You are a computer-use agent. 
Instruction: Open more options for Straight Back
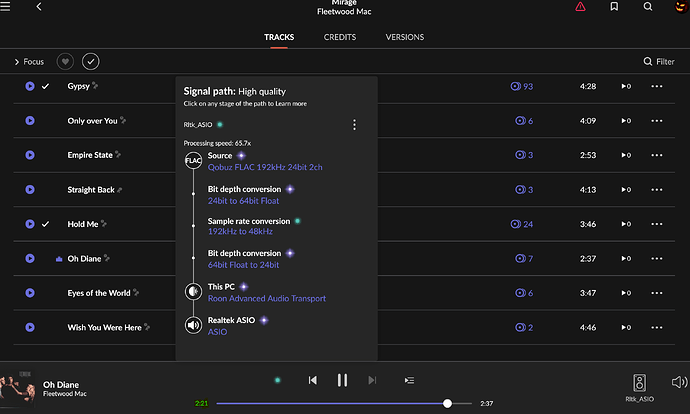pos(657,190)
